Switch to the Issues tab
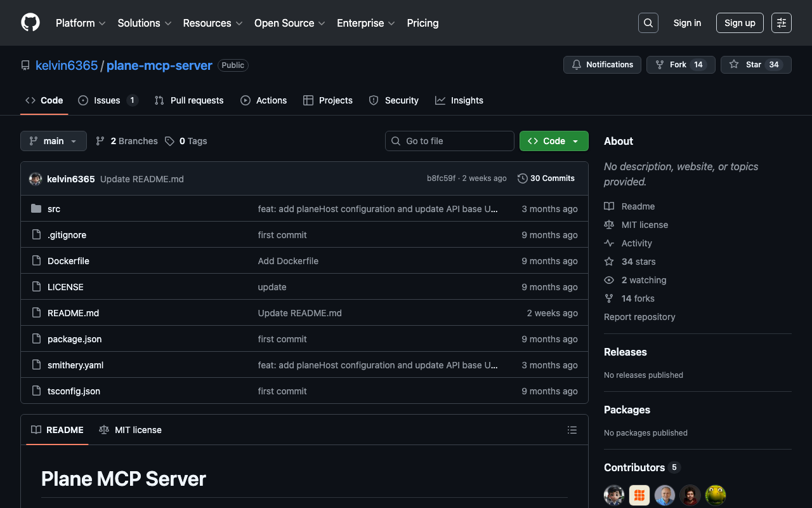812x508 pixels. [107, 100]
